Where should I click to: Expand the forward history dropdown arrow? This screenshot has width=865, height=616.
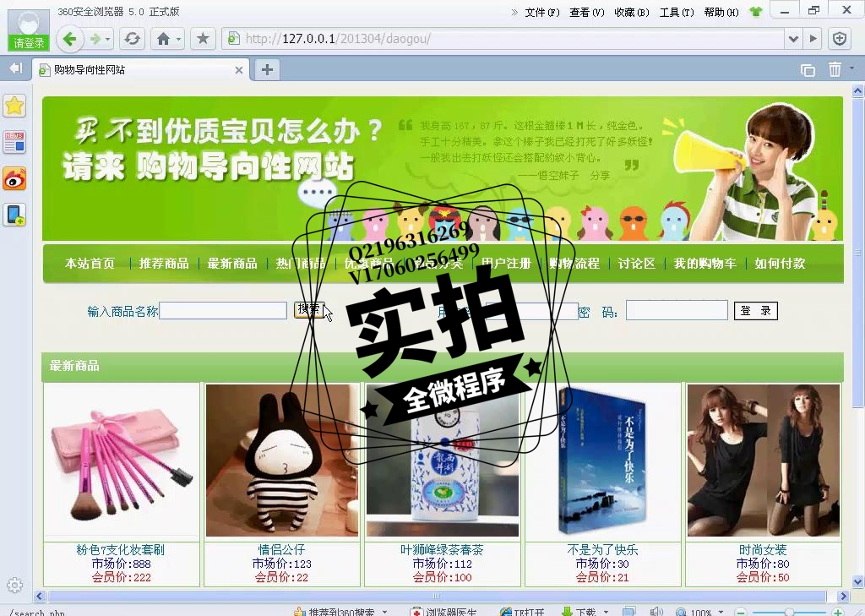(107, 39)
